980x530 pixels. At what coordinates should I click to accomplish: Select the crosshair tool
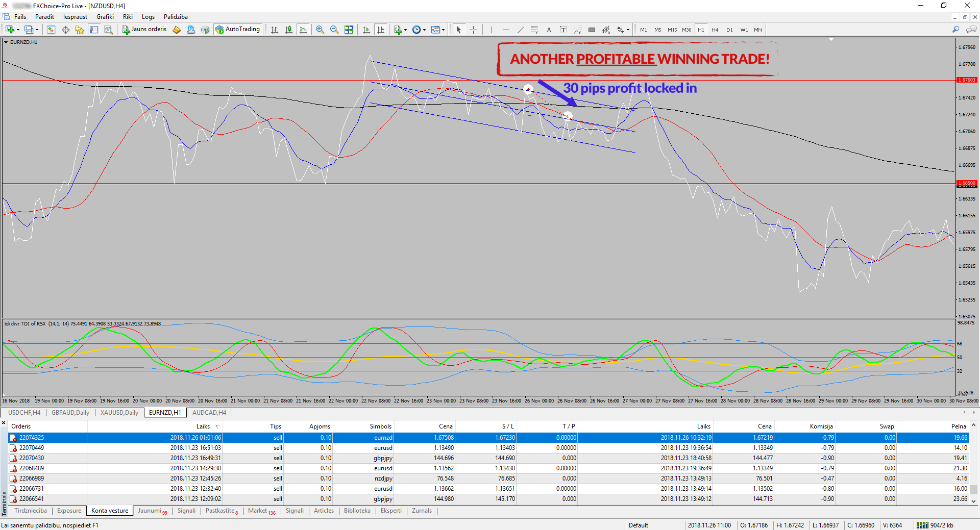tap(473, 30)
